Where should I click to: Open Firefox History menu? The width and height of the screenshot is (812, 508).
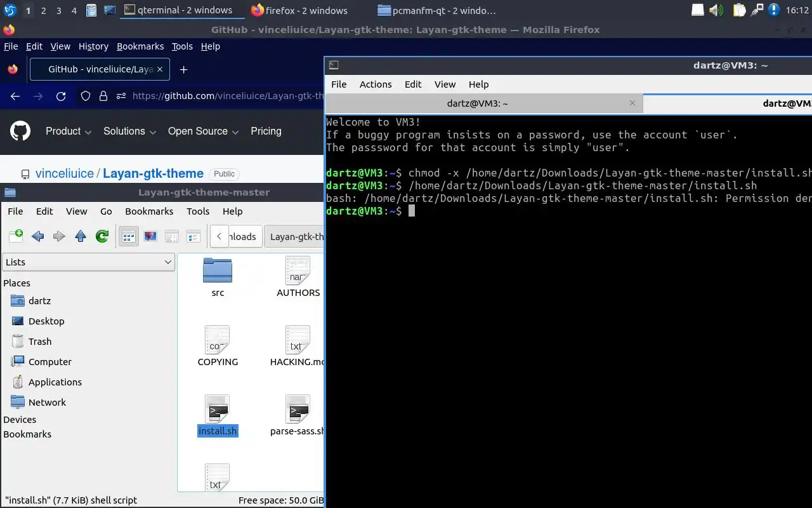[x=93, y=46]
